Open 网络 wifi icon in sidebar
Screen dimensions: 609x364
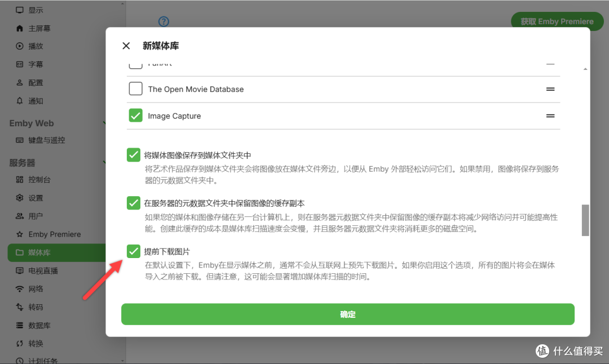click(19, 289)
